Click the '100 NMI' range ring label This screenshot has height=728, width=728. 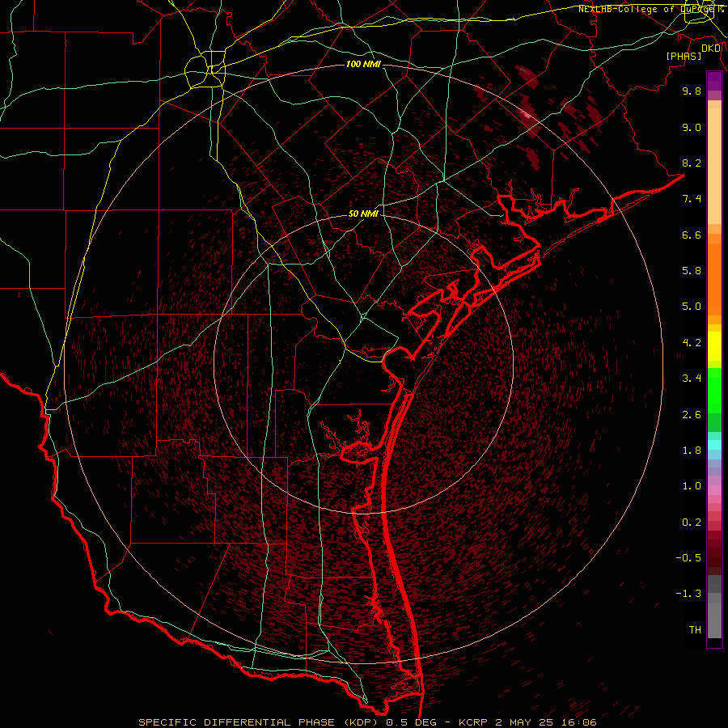[x=363, y=64]
